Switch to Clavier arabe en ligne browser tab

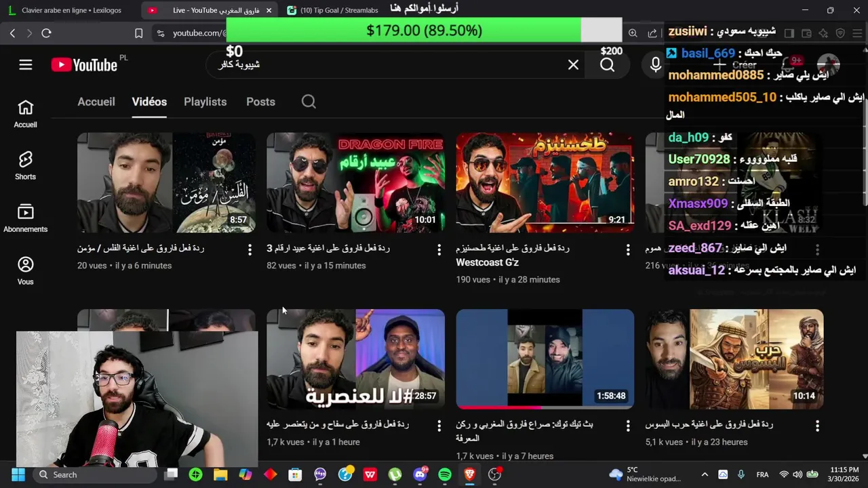71,10
